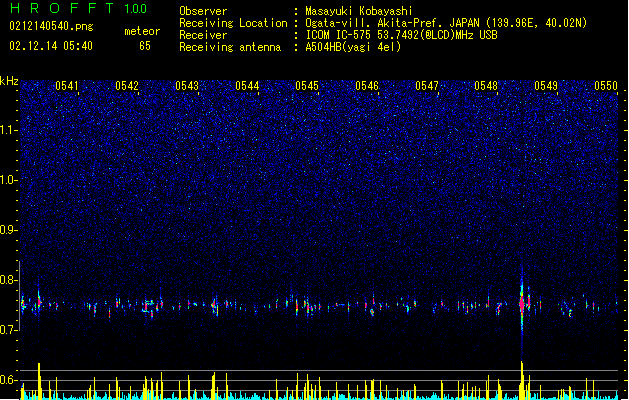The width and height of the screenshot is (629, 400).
Task: Click the 0546 time marker
Action: (x=367, y=86)
